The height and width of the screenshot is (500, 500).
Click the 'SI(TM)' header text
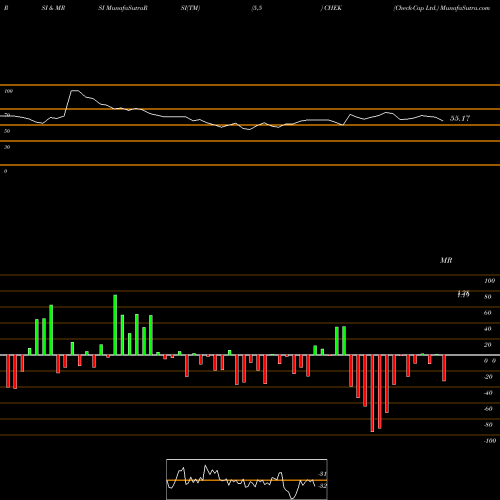(190, 8)
